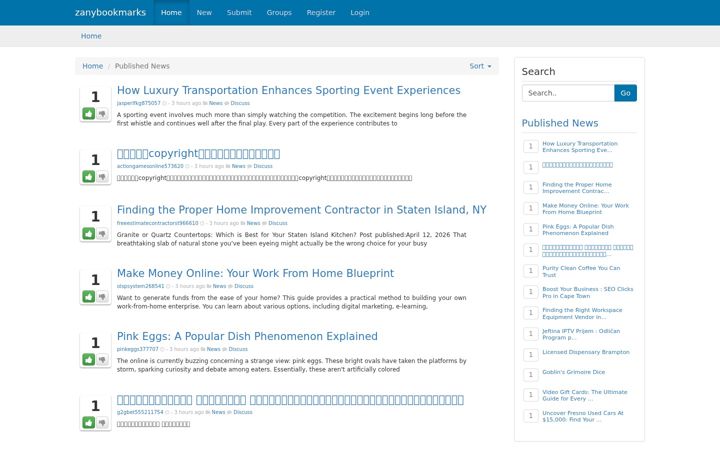Click News category under Pink Eggs story

(214, 349)
